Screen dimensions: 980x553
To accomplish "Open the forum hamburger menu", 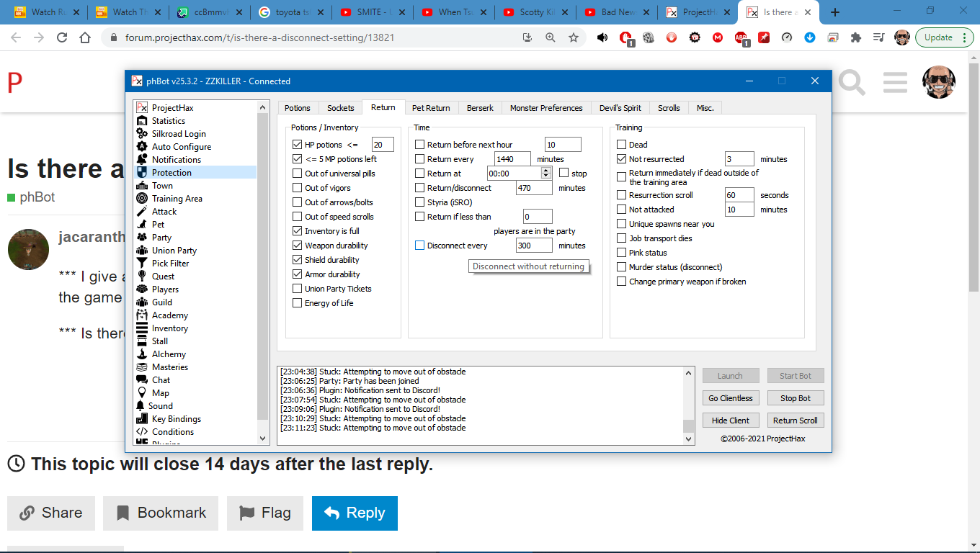I will coord(895,82).
